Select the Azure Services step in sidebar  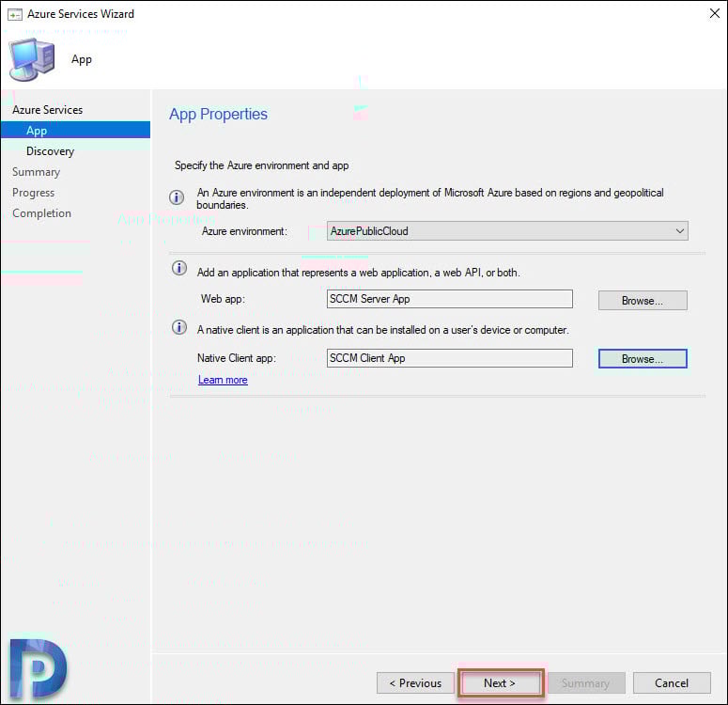click(x=47, y=110)
